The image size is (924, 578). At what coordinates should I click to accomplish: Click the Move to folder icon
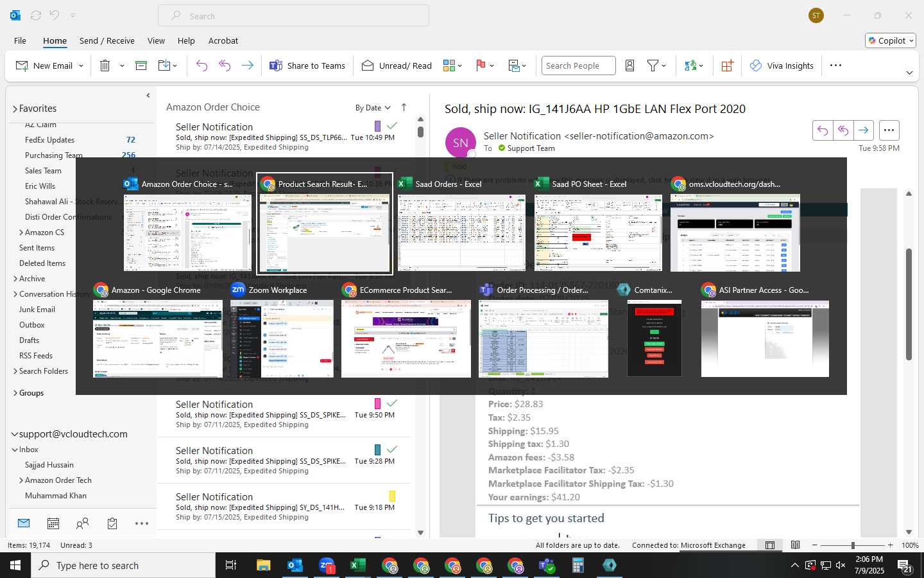(x=164, y=66)
